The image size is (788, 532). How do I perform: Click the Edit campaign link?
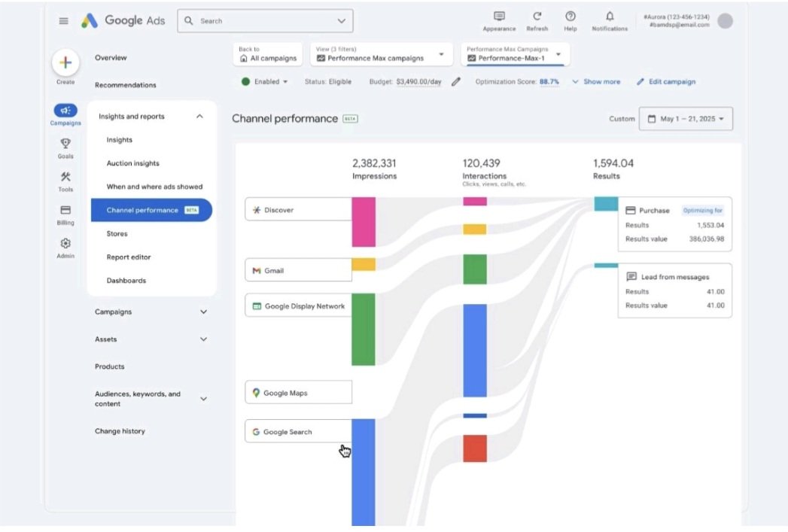pyautogui.click(x=671, y=82)
